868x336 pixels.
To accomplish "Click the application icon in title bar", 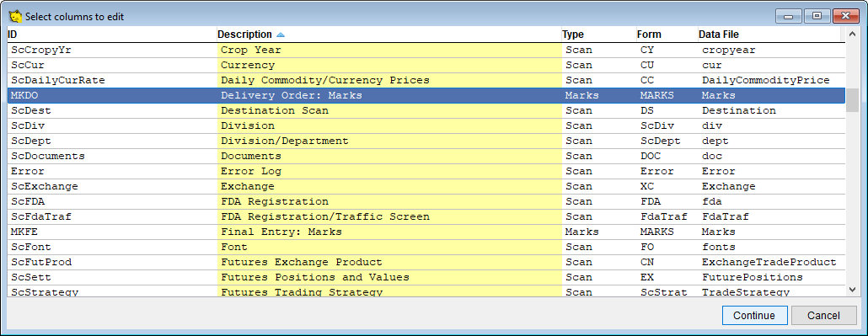I will click(15, 16).
